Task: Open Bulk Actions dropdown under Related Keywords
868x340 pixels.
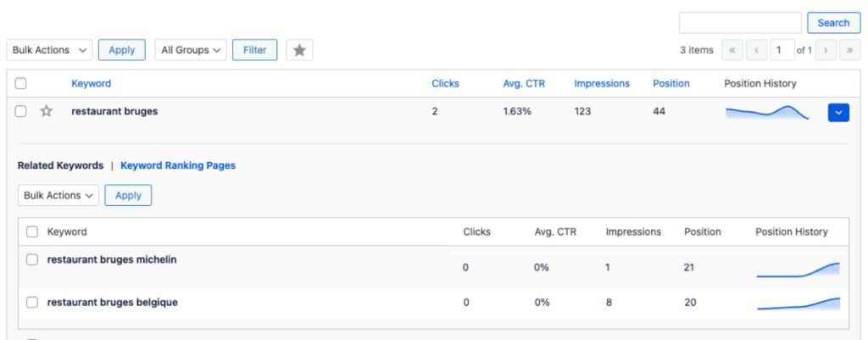Action: point(58,196)
